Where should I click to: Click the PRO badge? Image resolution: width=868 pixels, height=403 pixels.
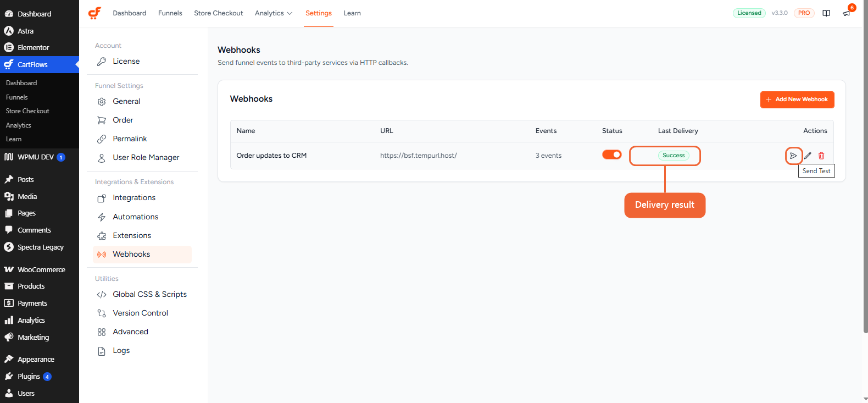[x=804, y=13]
